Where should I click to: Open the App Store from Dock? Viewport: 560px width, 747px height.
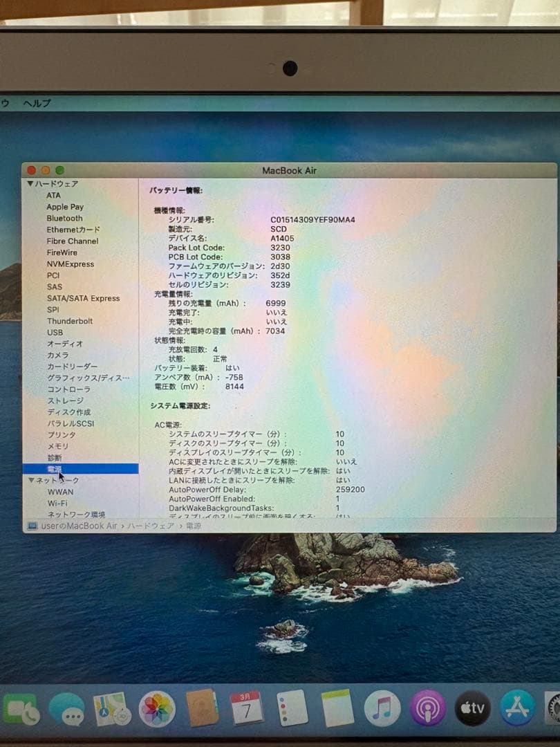pos(518,708)
